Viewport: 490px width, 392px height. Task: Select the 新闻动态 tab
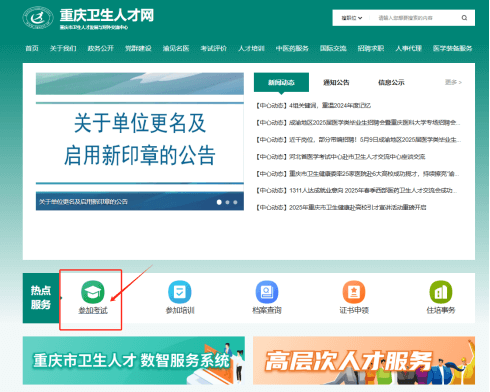click(x=281, y=82)
